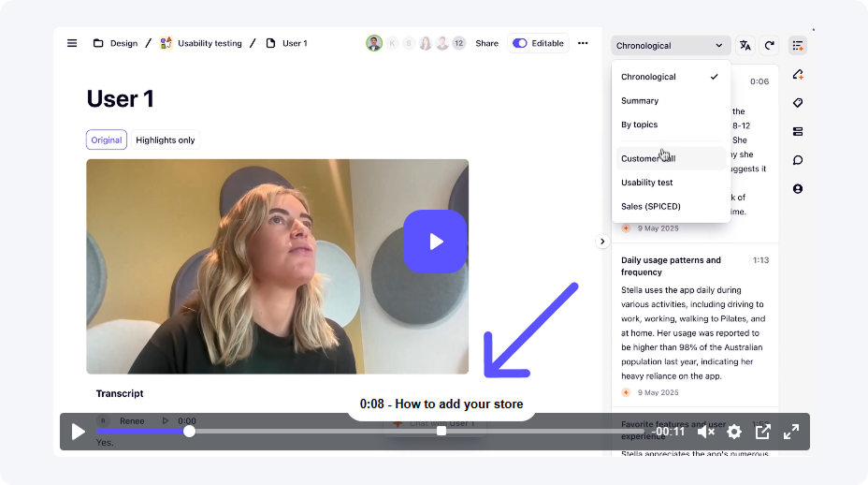The width and height of the screenshot is (868, 485).
Task: Toggle the Editable switch
Action: click(x=520, y=43)
